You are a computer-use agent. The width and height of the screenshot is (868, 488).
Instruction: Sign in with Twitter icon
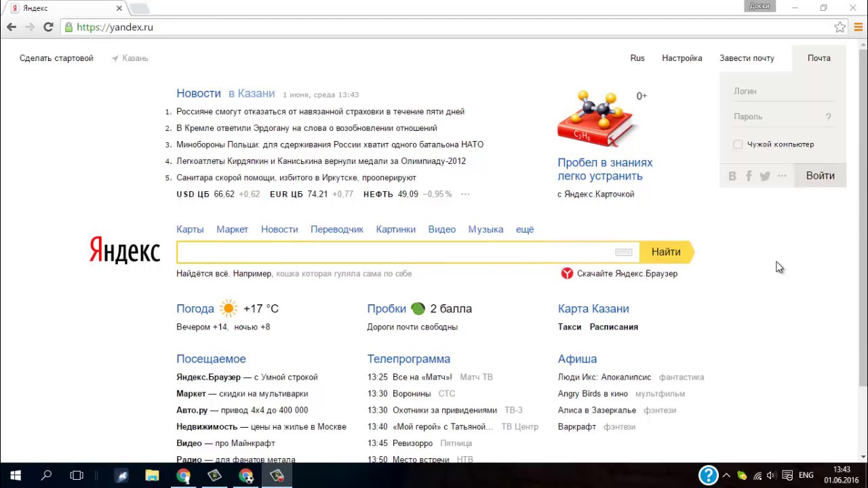765,176
